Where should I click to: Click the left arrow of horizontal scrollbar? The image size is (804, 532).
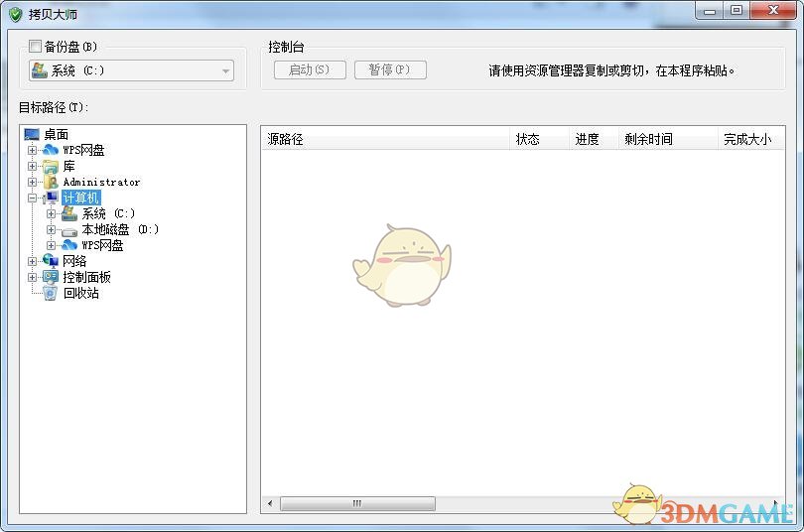(270, 503)
